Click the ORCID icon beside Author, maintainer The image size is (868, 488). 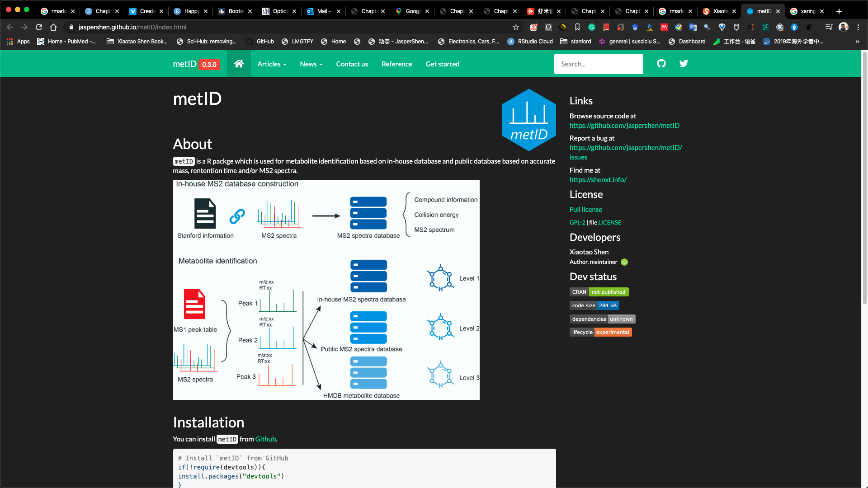coord(624,262)
